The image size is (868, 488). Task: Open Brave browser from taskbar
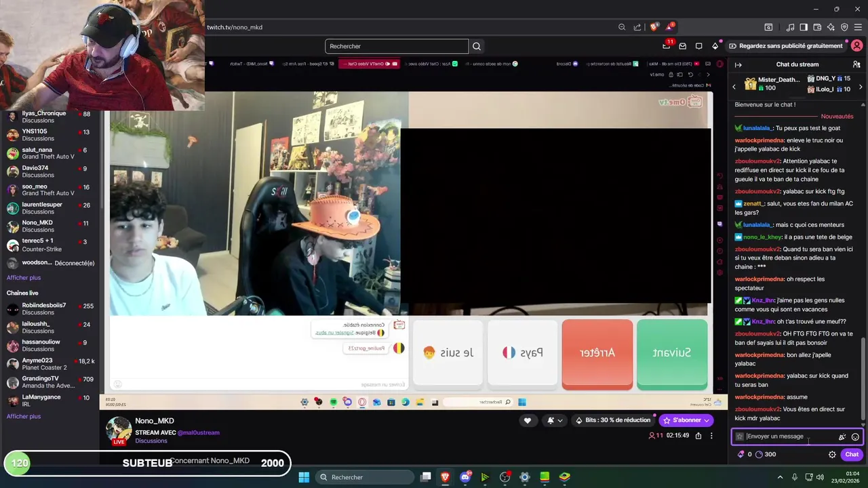pyautogui.click(x=445, y=477)
